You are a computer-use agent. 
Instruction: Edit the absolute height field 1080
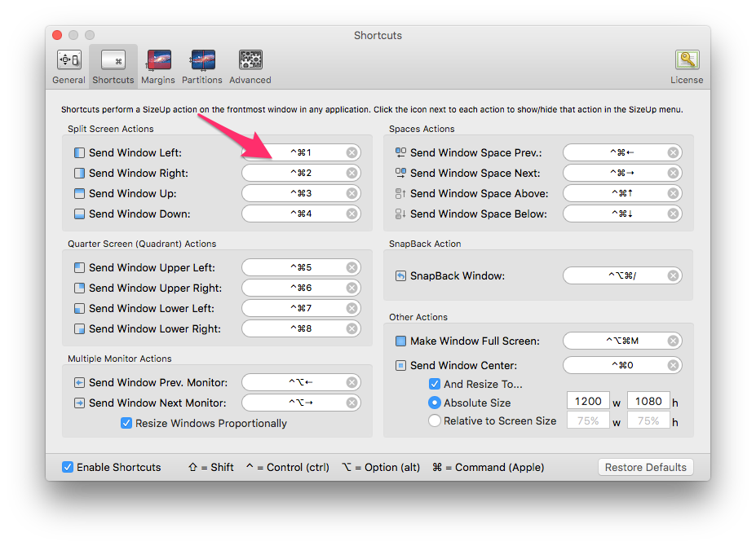(x=648, y=401)
